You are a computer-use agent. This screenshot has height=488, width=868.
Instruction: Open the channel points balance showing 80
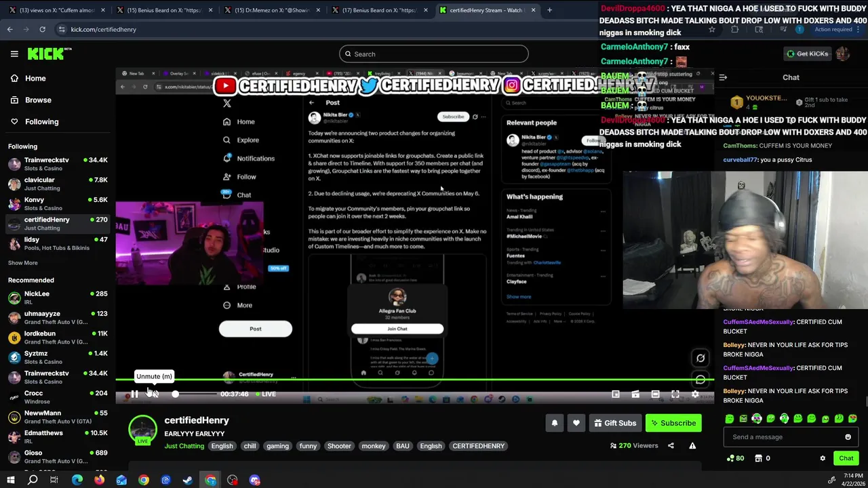(x=735, y=458)
